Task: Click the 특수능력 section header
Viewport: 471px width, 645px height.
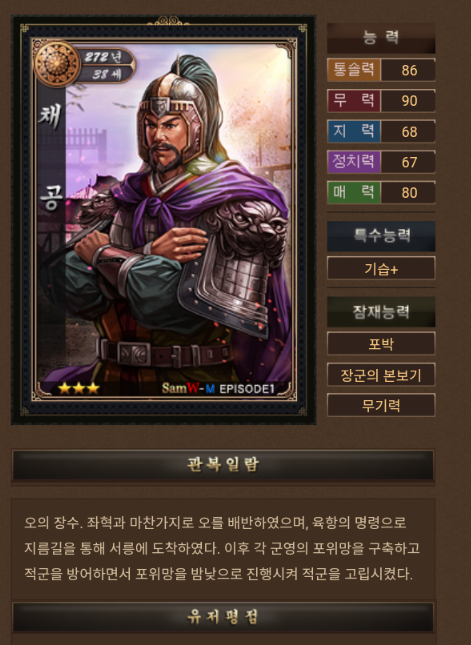Action: click(381, 236)
